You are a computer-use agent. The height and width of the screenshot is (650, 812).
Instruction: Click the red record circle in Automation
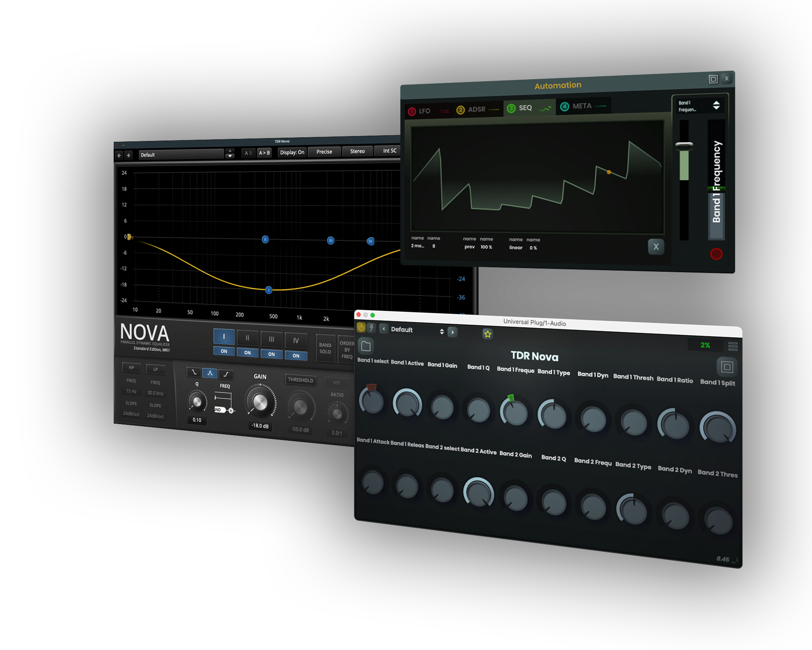tap(716, 254)
